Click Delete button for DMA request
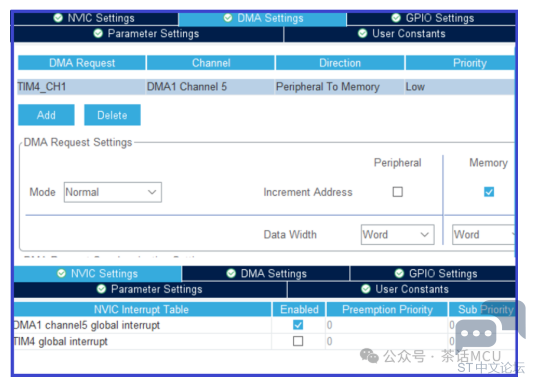The height and width of the screenshot is (383, 534). 112,115
